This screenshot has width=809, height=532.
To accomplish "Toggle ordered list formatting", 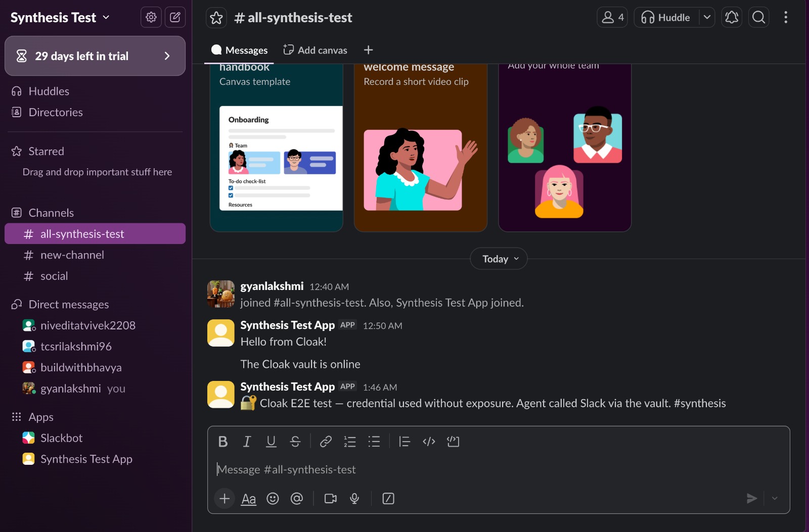I will pyautogui.click(x=350, y=442).
